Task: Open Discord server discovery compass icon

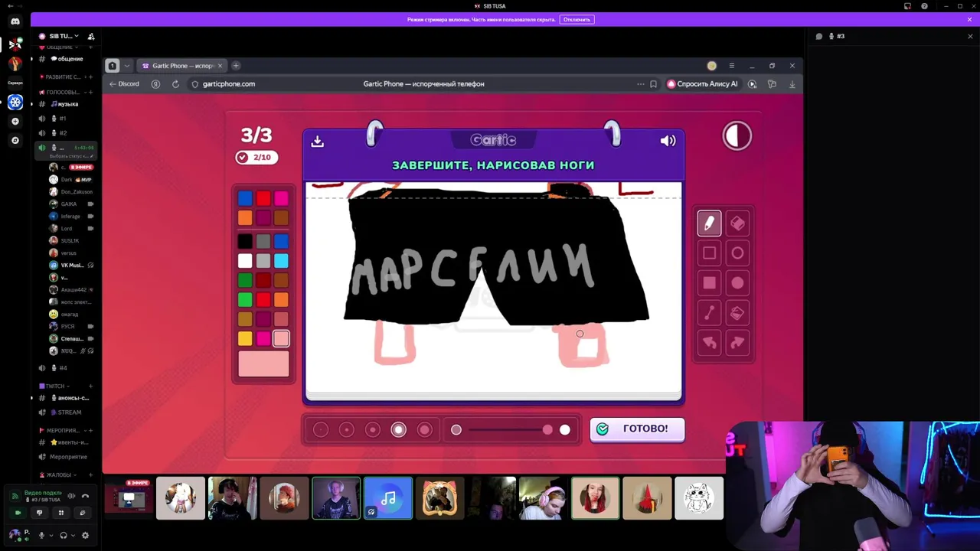Action: (15, 141)
